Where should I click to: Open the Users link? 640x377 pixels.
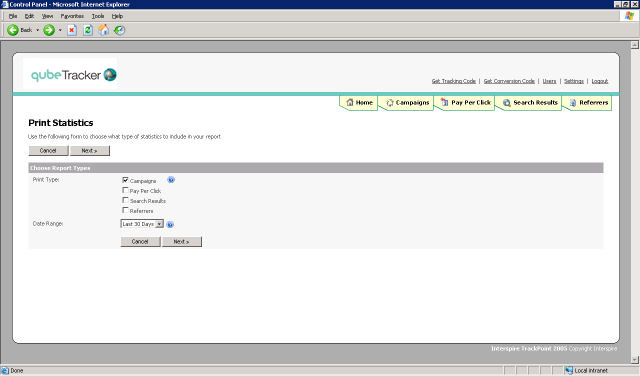coord(549,81)
